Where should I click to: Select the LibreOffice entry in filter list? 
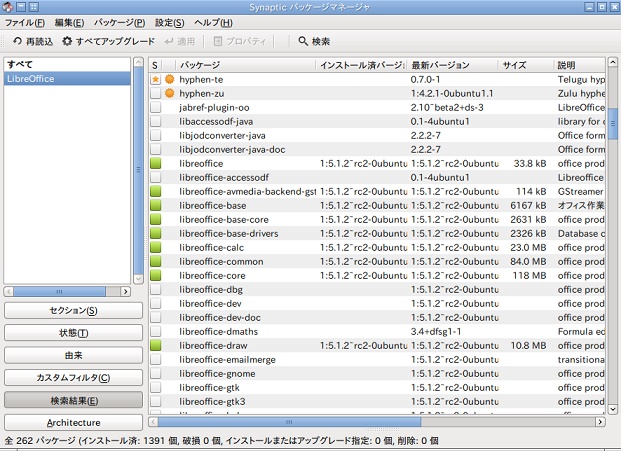67,78
